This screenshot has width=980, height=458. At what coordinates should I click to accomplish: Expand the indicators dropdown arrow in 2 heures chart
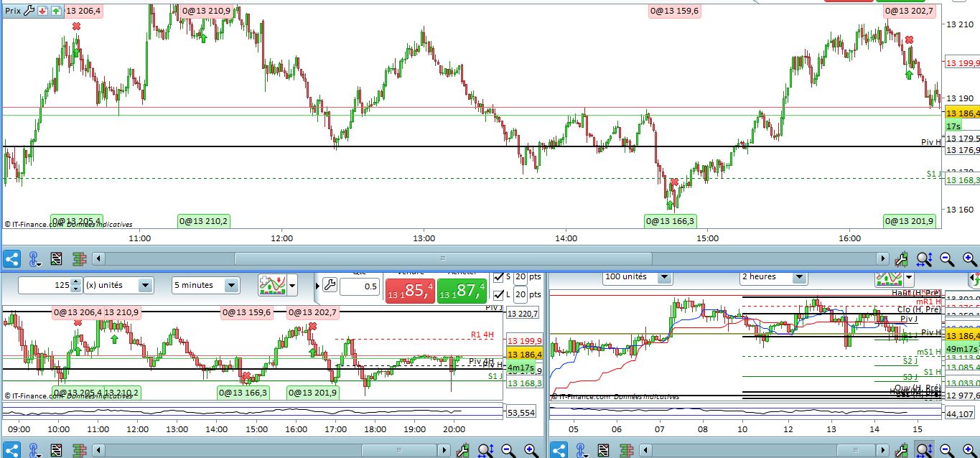tap(908, 278)
